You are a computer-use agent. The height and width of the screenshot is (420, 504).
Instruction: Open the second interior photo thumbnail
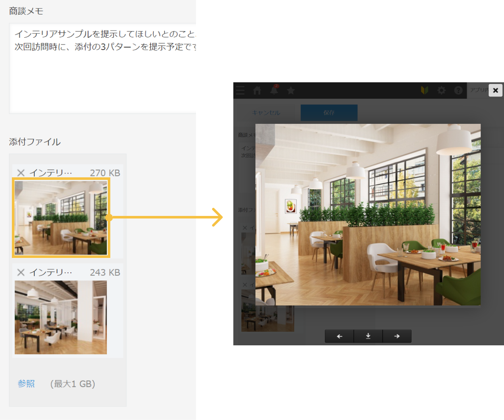[x=61, y=317]
